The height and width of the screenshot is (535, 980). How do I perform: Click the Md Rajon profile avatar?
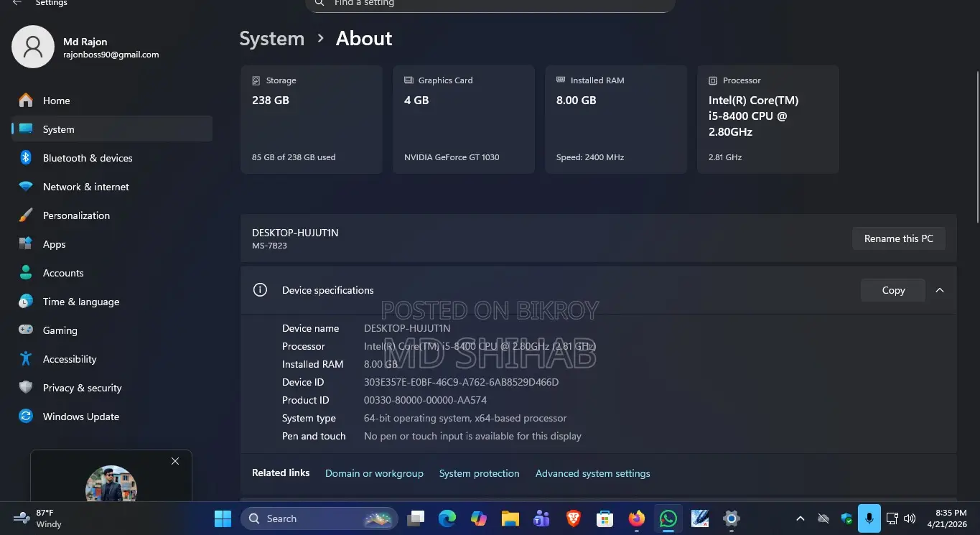tap(33, 47)
